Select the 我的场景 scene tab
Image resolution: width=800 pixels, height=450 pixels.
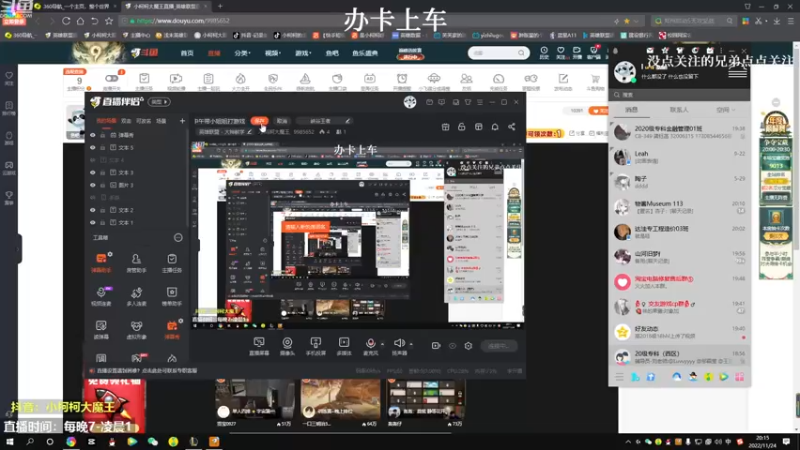click(x=106, y=121)
